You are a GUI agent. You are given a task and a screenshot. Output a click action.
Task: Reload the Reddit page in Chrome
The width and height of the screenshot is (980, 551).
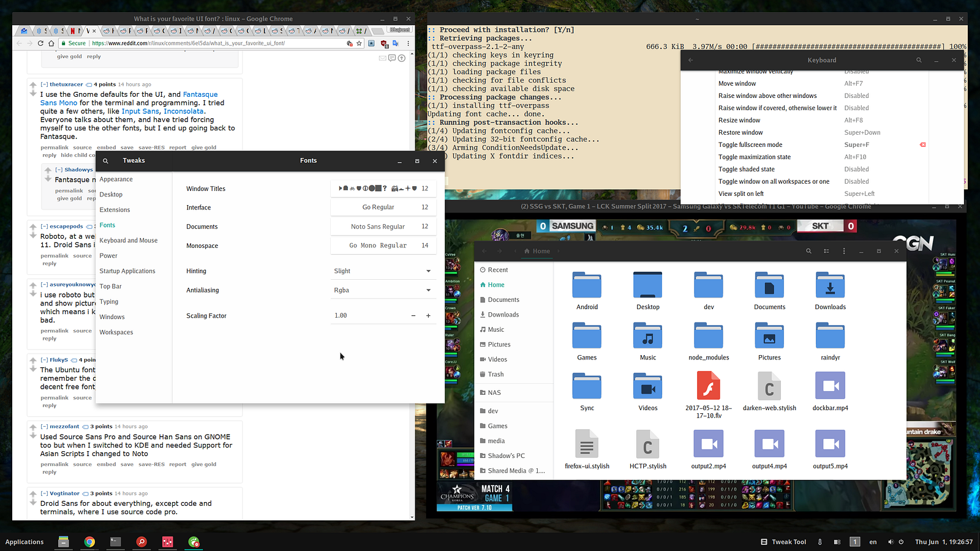point(41,43)
